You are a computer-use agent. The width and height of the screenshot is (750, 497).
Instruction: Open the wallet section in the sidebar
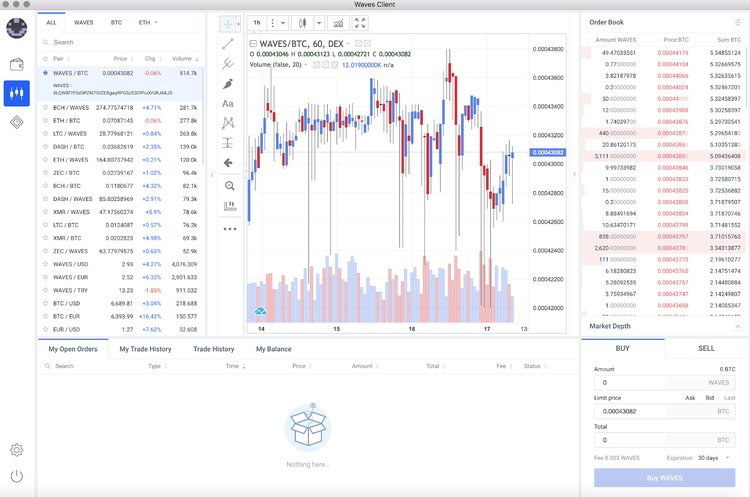(x=16, y=65)
